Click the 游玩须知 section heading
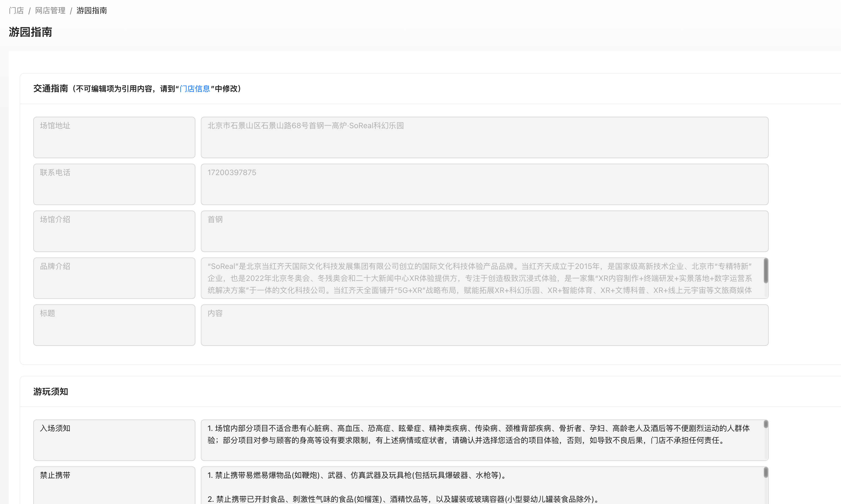This screenshot has width=841, height=504. 51,392
